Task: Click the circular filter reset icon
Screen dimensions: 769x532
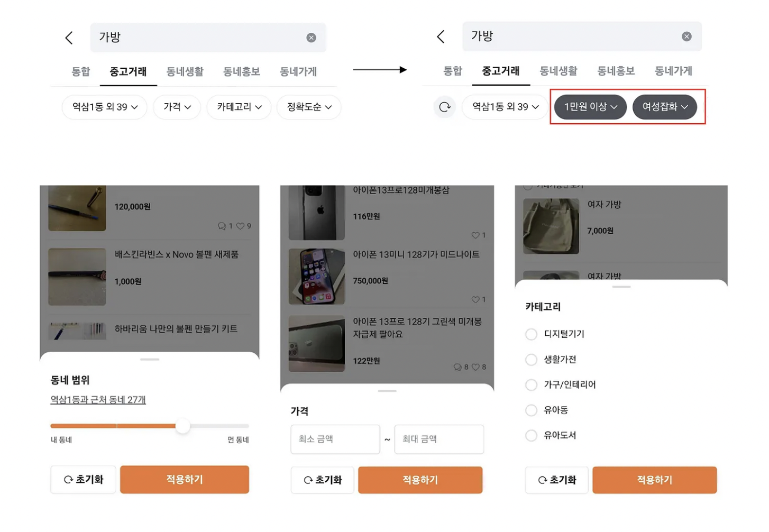Action: pos(445,107)
